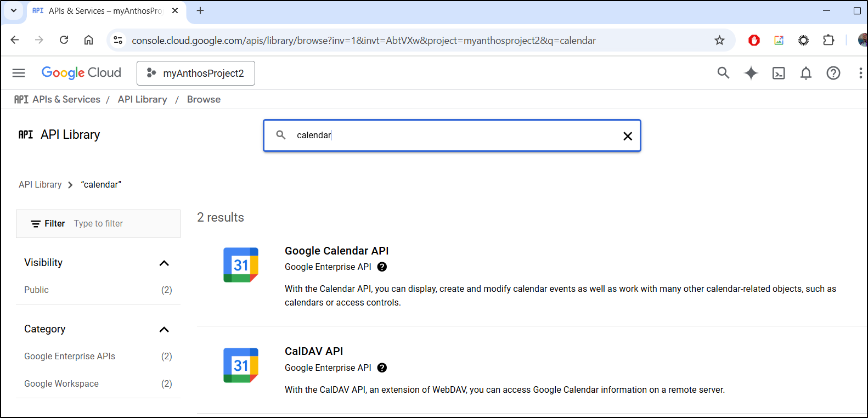Open the browser home page
Image resolution: width=868 pixels, height=418 pixels.
88,40
